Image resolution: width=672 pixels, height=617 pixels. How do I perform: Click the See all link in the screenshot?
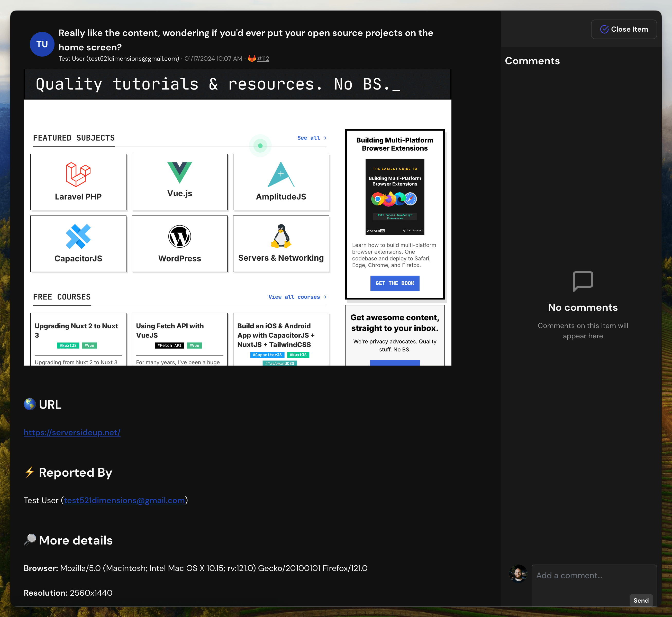pos(312,138)
